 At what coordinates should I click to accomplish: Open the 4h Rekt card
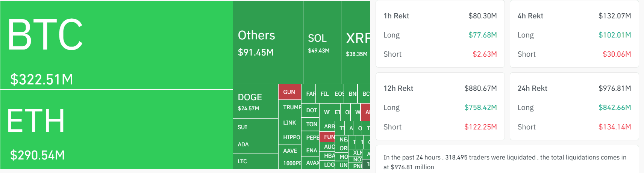pyautogui.click(x=574, y=34)
